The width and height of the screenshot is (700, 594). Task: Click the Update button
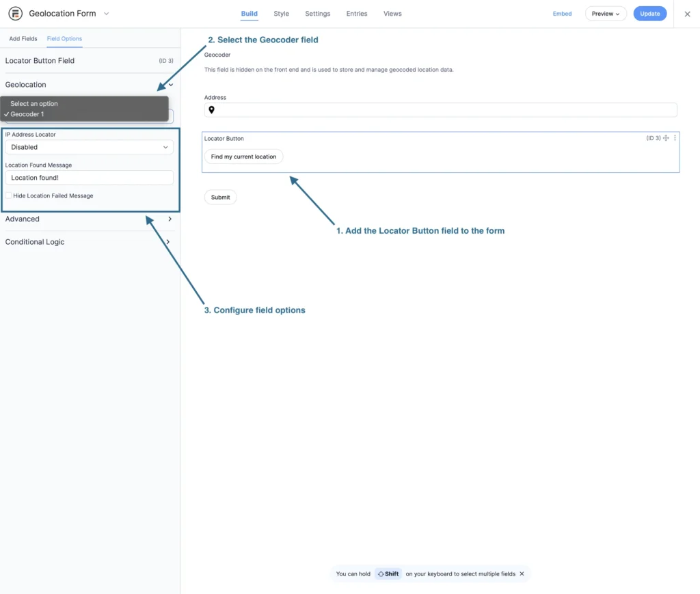649,13
